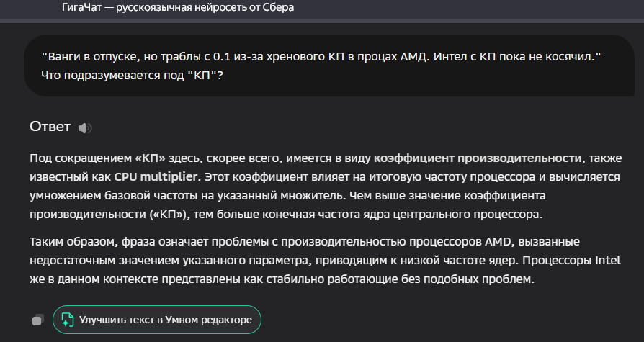The image size is (644, 342).
Task: Click the word 'Intel' in the answer
Action: [x=607, y=260]
